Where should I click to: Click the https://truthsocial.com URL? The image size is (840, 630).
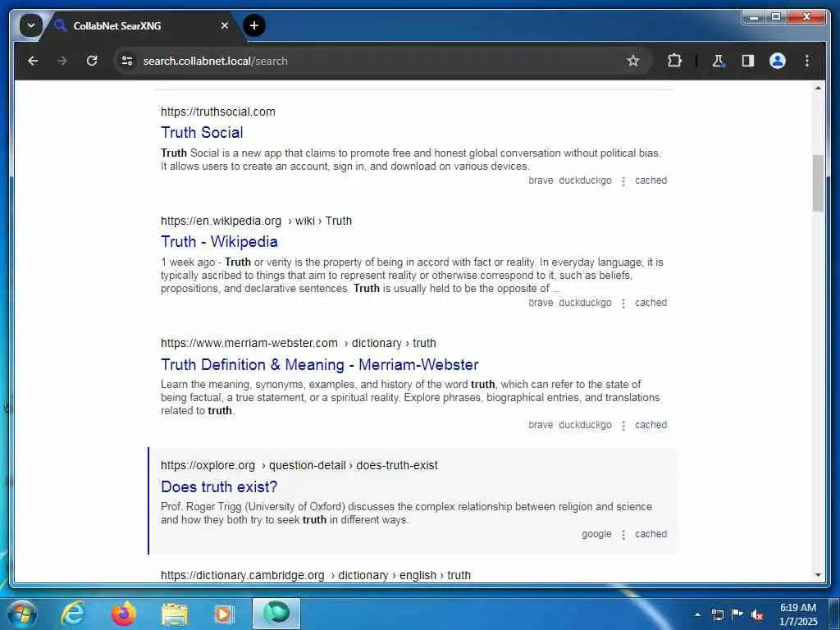click(218, 112)
